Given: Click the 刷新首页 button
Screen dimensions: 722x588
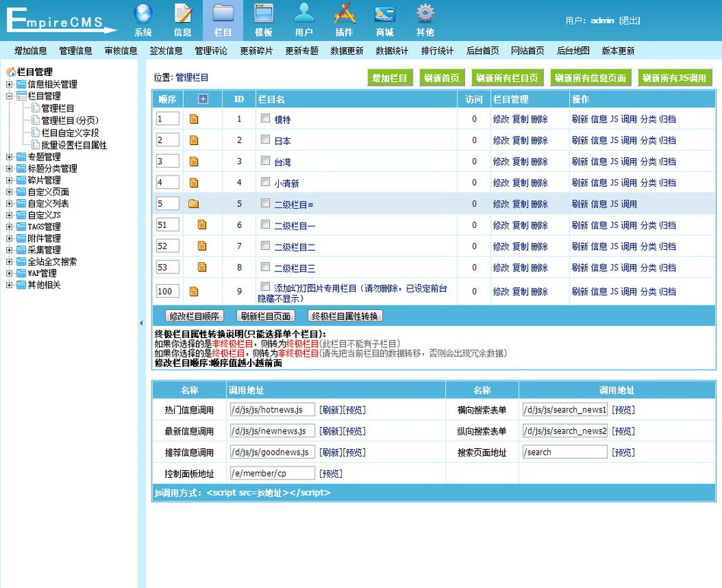Looking at the screenshot, I should click(442, 77).
